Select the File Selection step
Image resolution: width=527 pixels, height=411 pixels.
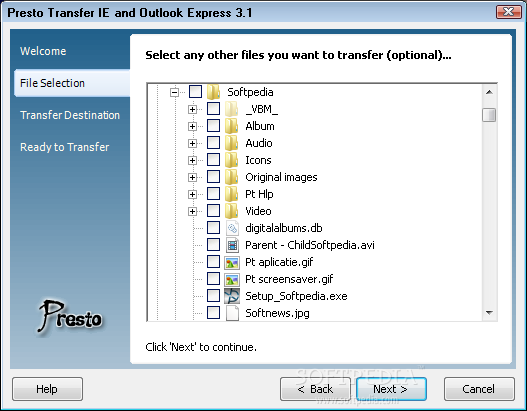click(x=72, y=83)
